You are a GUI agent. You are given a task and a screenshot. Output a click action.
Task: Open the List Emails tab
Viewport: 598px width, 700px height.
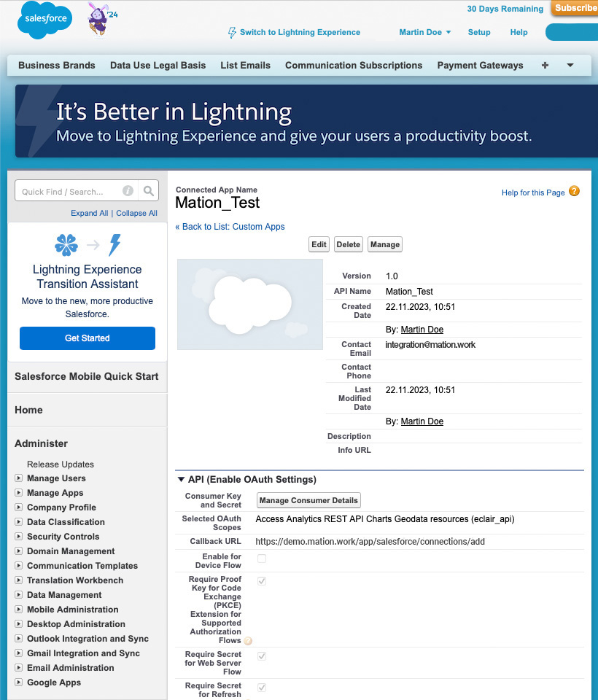point(245,65)
